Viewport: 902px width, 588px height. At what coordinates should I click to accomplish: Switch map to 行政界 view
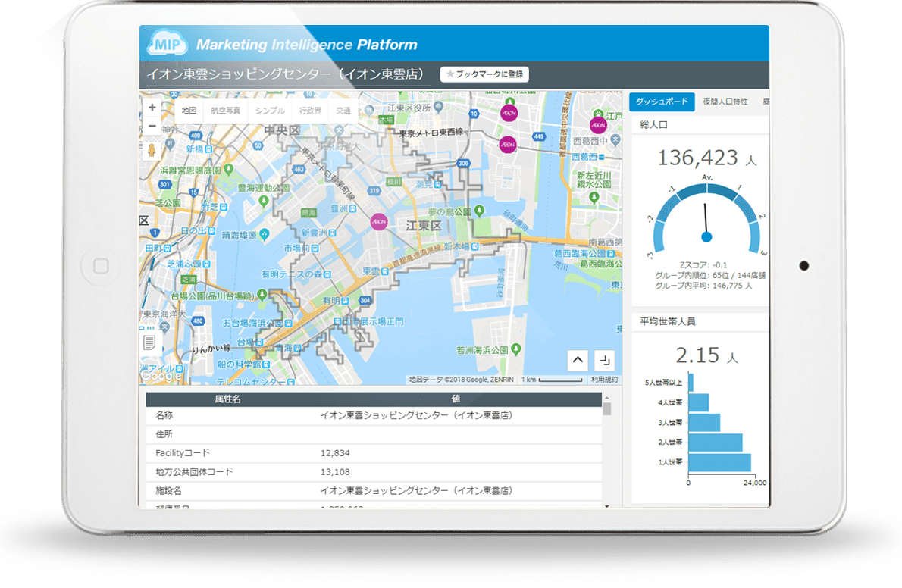(x=310, y=111)
